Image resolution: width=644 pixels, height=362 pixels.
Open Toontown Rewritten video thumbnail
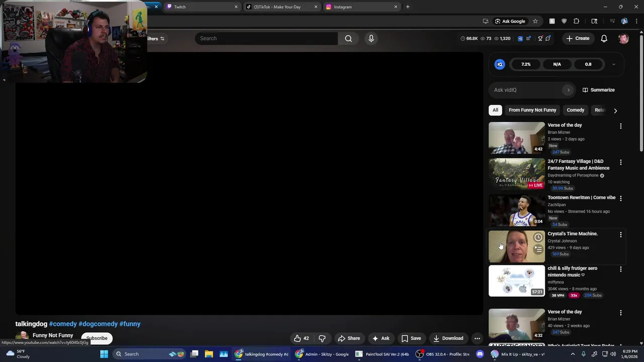pos(516,210)
